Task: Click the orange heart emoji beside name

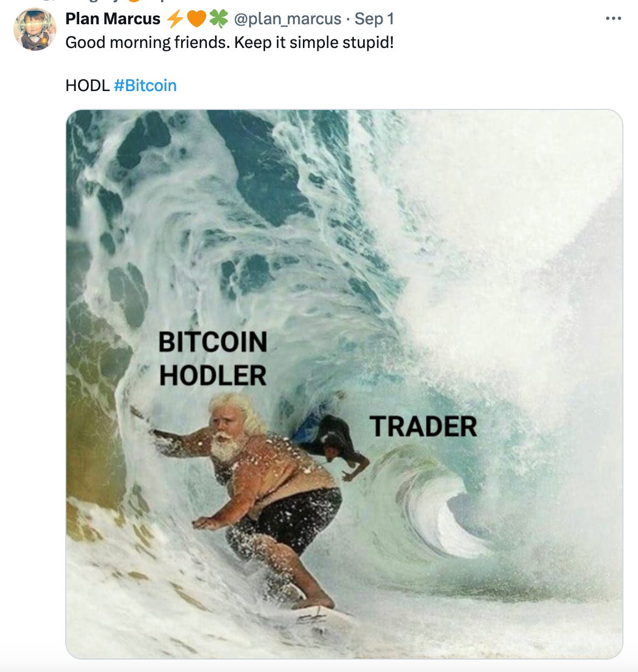Action: [196, 19]
